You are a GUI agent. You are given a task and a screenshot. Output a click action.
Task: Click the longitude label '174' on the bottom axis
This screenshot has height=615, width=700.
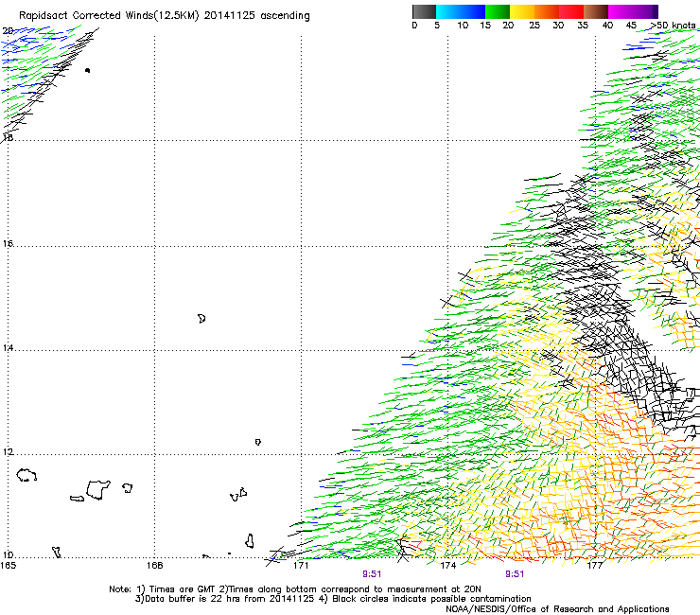(448, 566)
